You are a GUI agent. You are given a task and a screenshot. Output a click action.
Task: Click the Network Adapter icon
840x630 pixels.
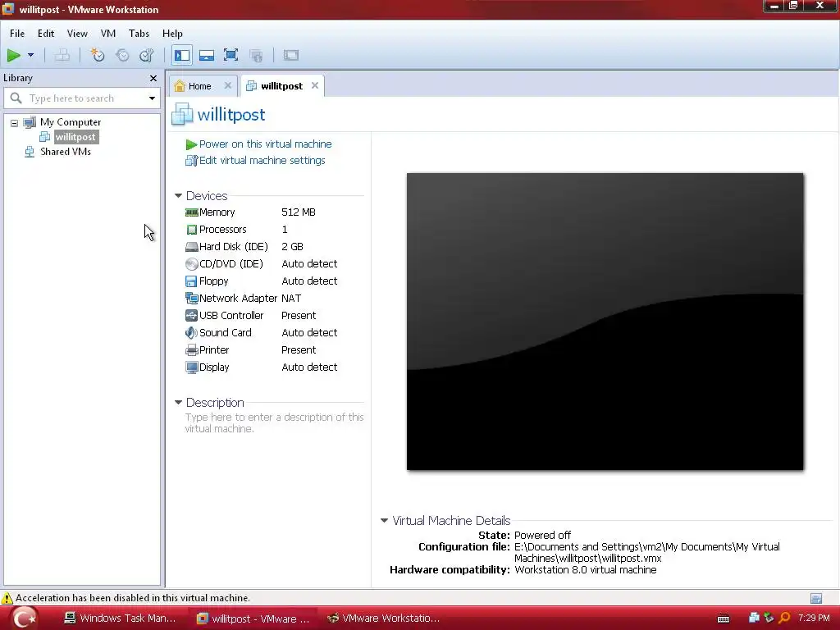point(191,299)
